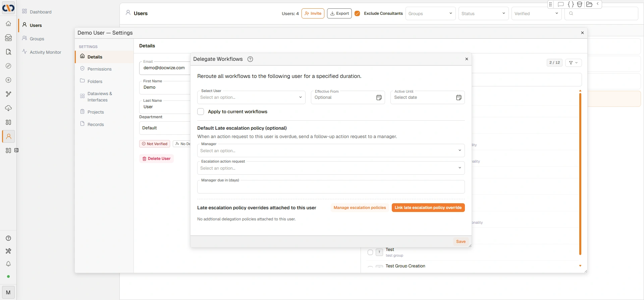
Task: Open the bucket storage icon in floating toolbar
Action: coord(580,4)
